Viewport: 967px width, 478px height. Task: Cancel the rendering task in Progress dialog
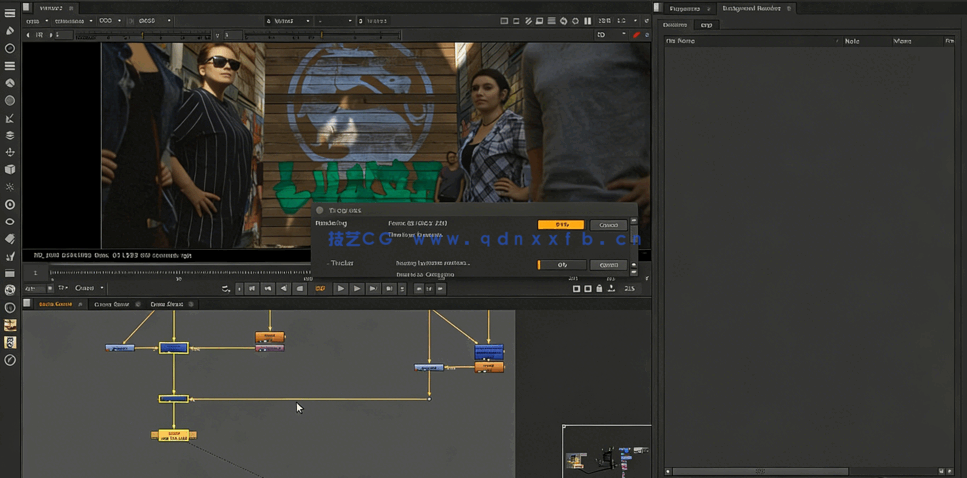coord(607,225)
